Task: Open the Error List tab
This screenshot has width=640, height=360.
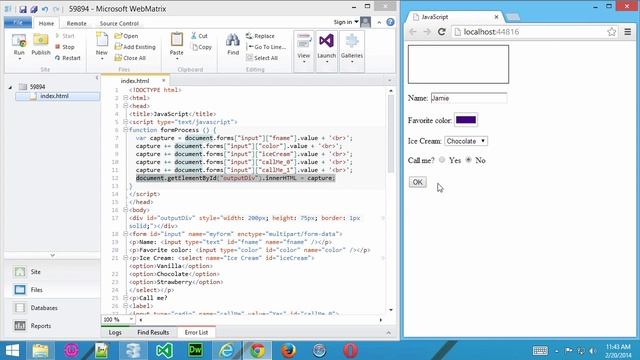Action: pyautogui.click(x=196, y=333)
